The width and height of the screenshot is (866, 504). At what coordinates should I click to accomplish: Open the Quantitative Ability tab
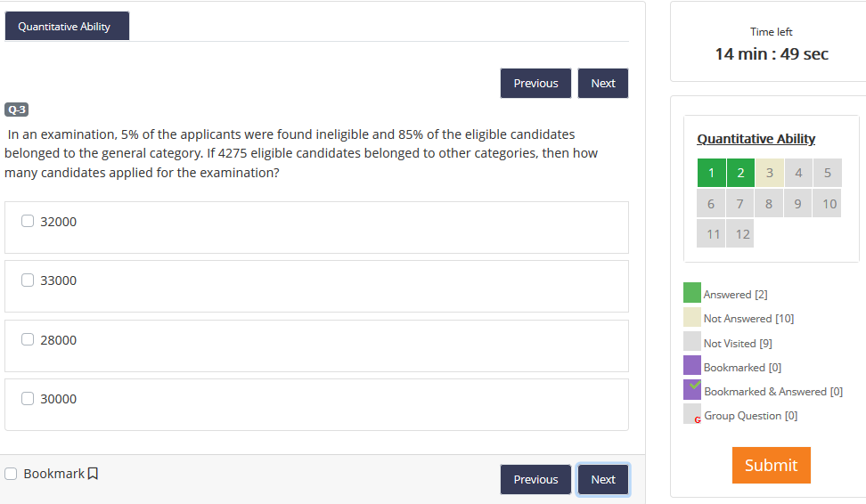(x=65, y=27)
